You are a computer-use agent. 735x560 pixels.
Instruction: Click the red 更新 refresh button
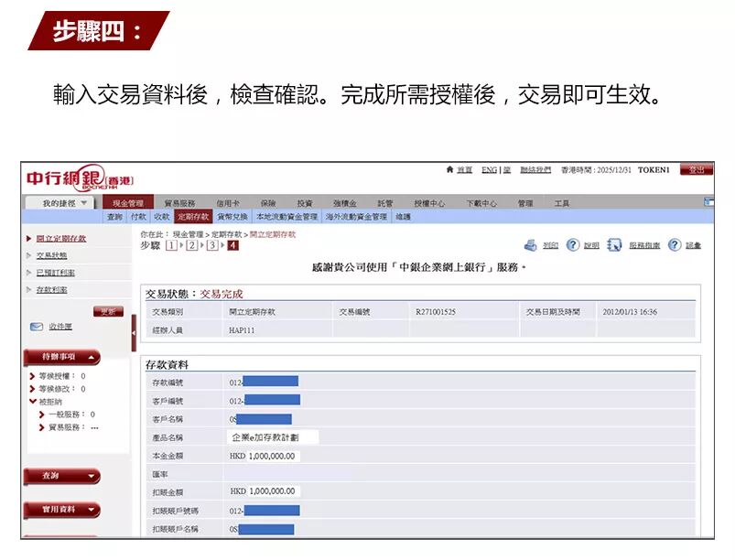(x=108, y=312)
